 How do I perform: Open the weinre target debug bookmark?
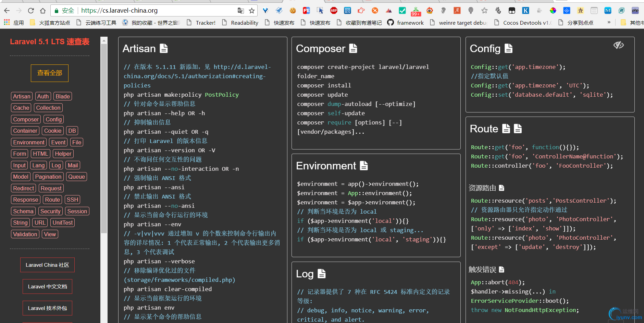[x=458, y=23]
